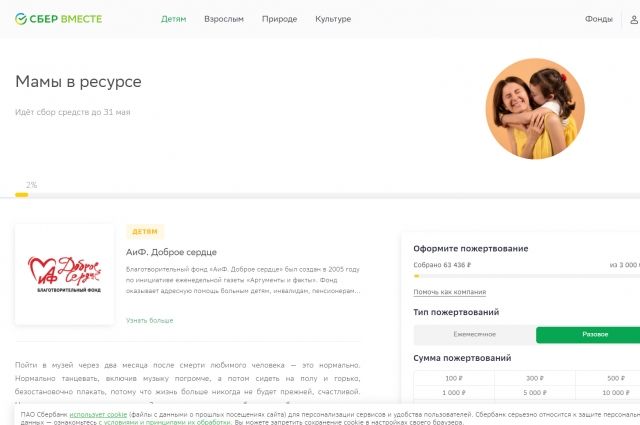Click the АиФ Доброе сердце fund logo

tap(64, 274)
